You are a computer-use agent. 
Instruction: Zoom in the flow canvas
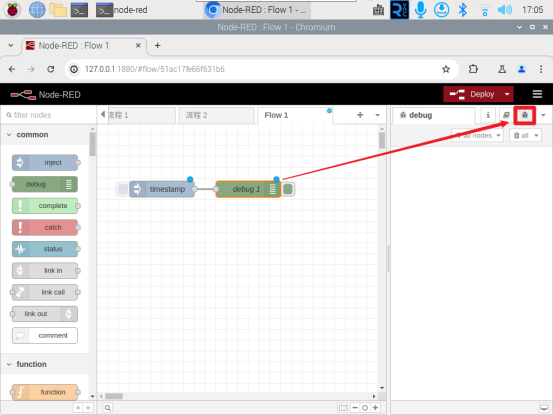375,408
